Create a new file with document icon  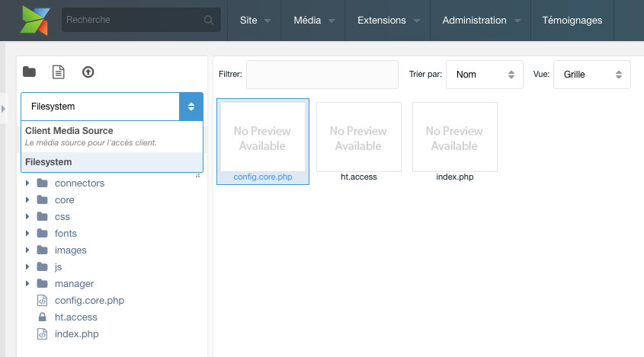tap(59, 72)
